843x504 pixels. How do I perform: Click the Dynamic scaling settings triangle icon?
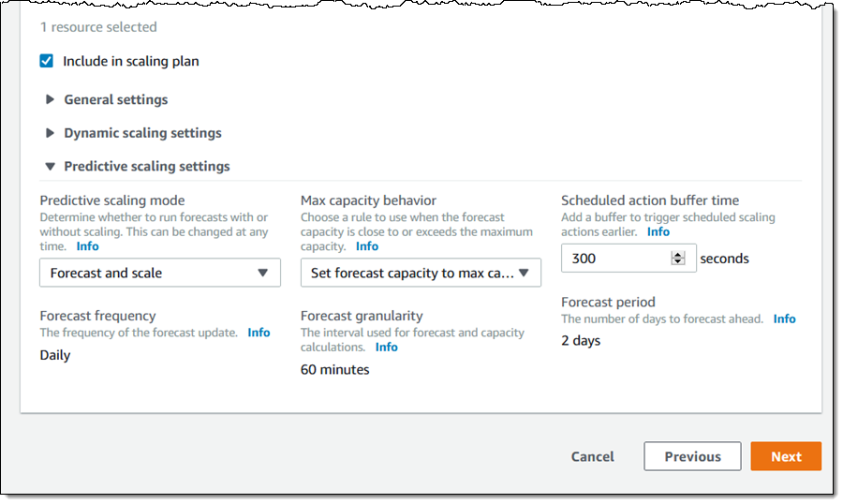coord(51,133)
